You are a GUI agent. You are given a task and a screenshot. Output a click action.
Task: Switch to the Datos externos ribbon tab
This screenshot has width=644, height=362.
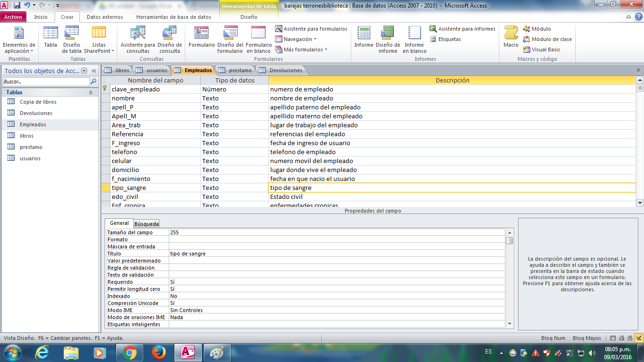pyautogui.click(x=105, y=17)
